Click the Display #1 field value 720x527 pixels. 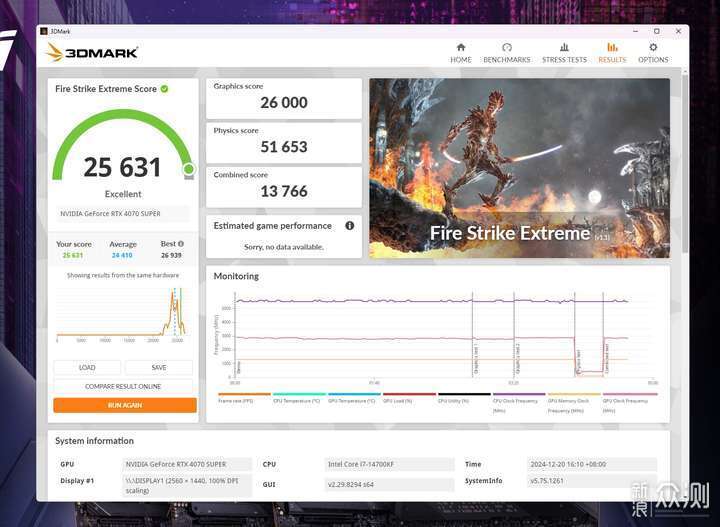tap(187, 485)
